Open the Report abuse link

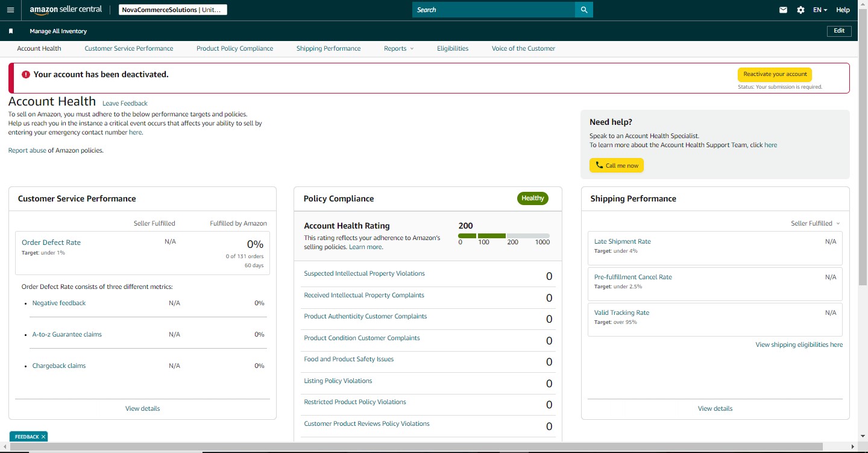27,150
